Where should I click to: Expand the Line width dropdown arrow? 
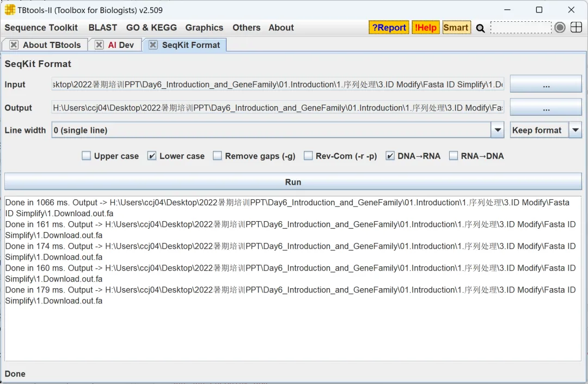pyautogui.click(x=498, y=130)
